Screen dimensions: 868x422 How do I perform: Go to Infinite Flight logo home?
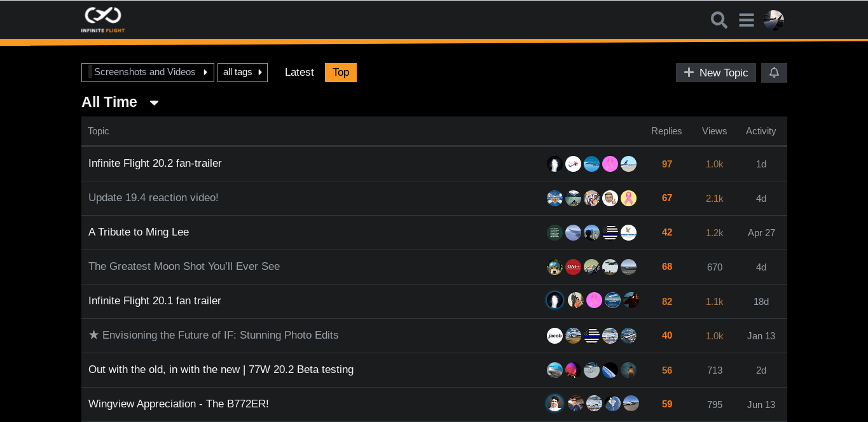[x=103, y=20]
